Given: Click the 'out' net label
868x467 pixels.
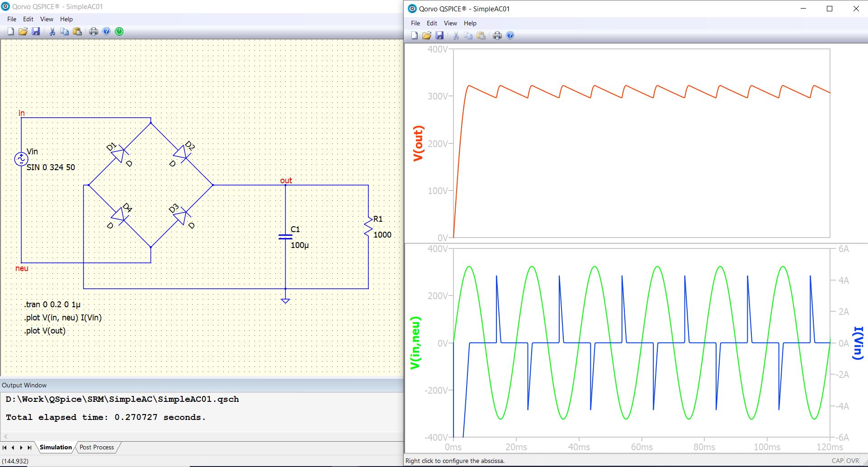Looking at the screenshot, I should (x=286, y=181).
